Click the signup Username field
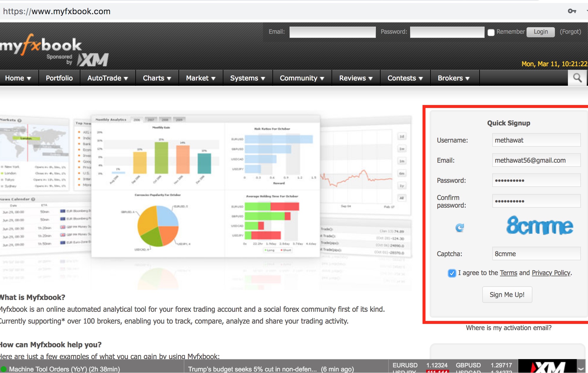The image size is (588, 373). point(536,140)
